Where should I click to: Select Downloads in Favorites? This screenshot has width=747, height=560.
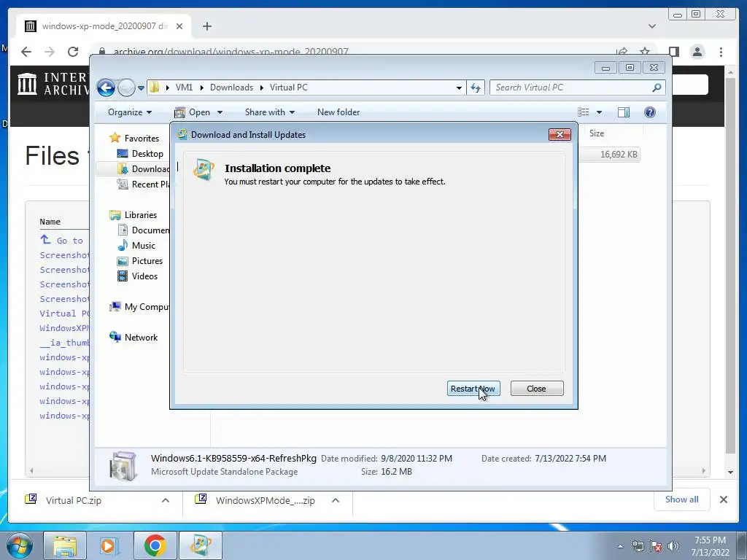click(x=143, y=169)
